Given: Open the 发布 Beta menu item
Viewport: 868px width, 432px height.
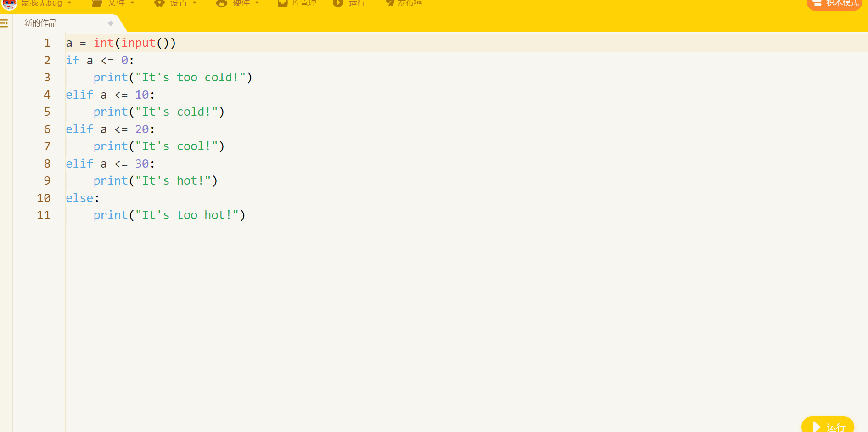Looking at the screenshot, I should (409, 3).
